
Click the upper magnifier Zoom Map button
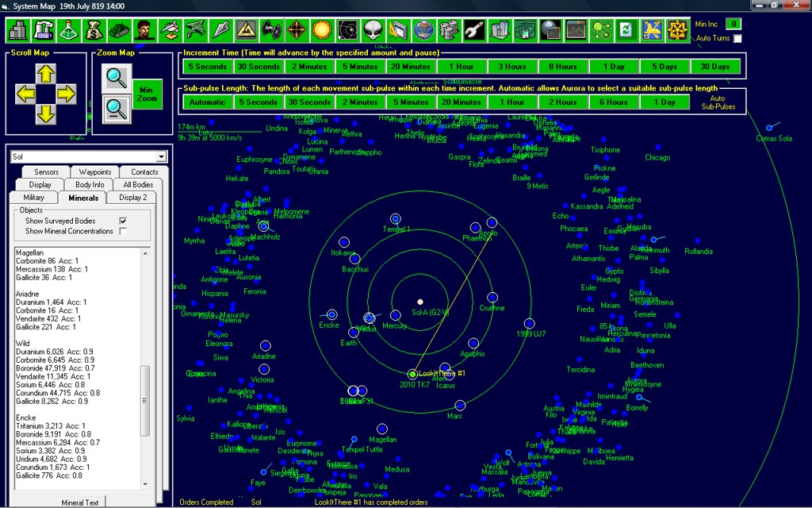coord(117,79)
